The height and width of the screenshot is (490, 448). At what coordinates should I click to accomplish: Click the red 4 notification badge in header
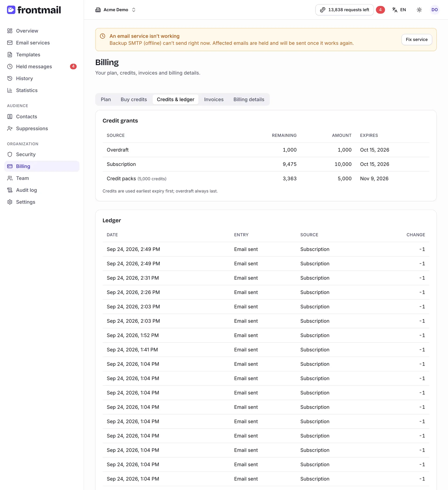[x=380, y=10]
